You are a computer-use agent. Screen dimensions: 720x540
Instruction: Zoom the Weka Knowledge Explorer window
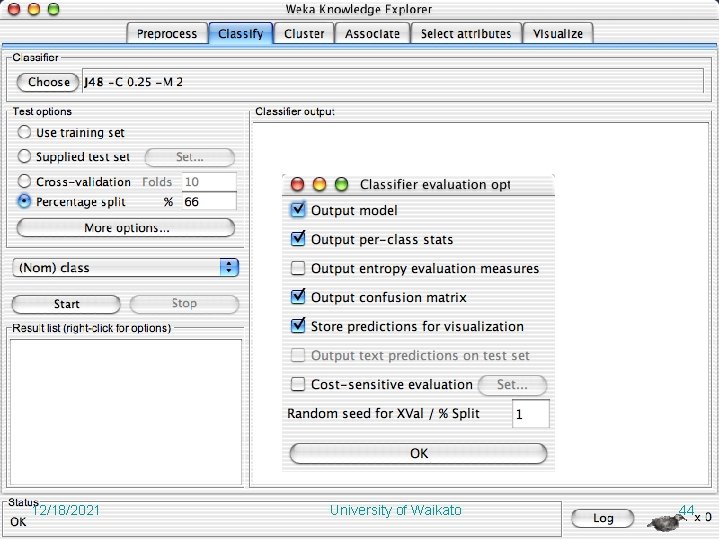click(54, 9)
